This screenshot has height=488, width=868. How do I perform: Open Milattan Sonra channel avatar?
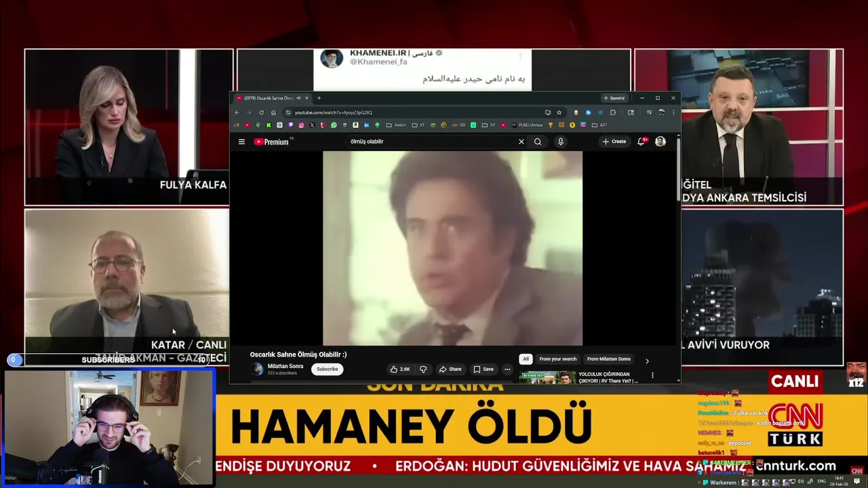(x=257, y=369)
